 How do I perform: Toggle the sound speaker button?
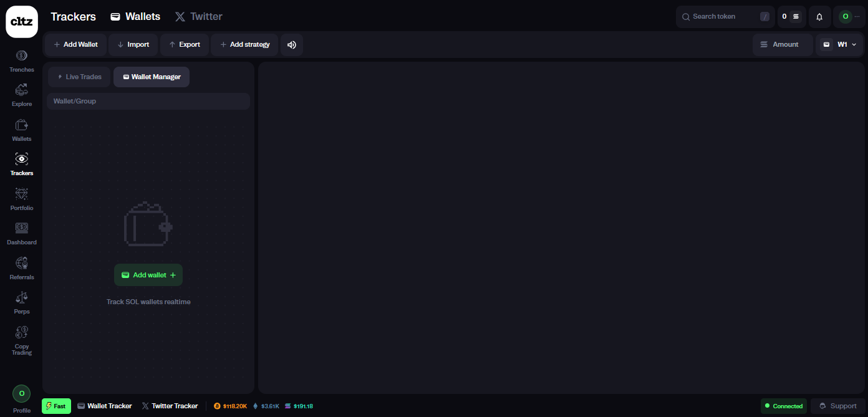tap(291, 45)
